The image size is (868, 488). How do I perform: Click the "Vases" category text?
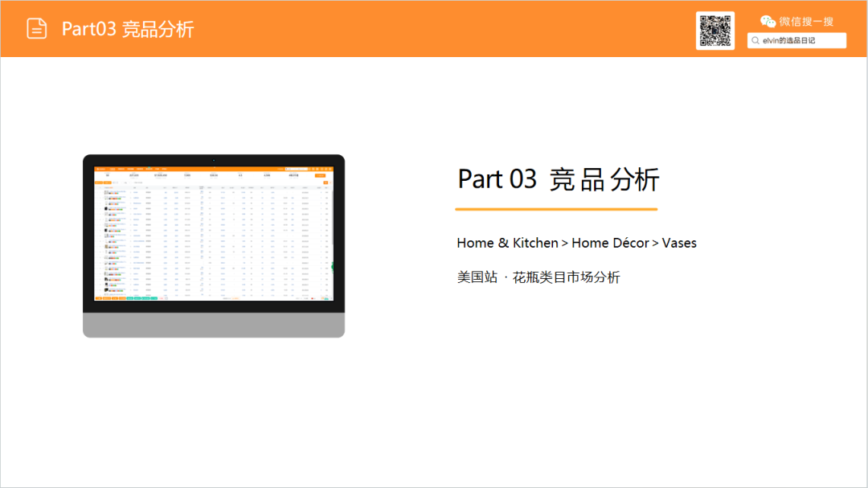click(679, 243)
